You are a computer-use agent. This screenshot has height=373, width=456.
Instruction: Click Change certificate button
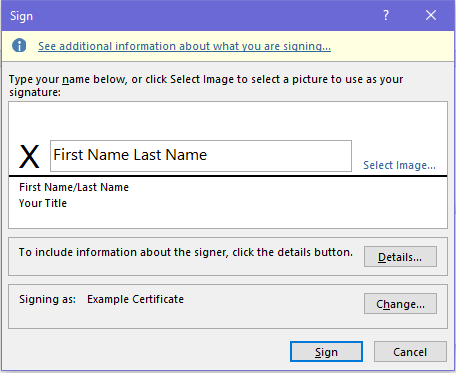(400, 304)
